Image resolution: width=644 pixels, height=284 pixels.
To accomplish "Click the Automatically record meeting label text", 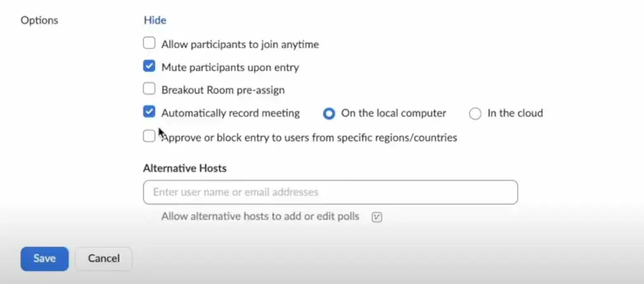I will coord(230,113).
